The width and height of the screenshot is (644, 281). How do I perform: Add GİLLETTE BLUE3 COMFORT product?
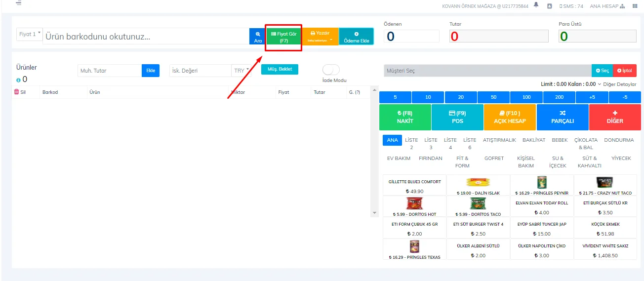(414, 185)
